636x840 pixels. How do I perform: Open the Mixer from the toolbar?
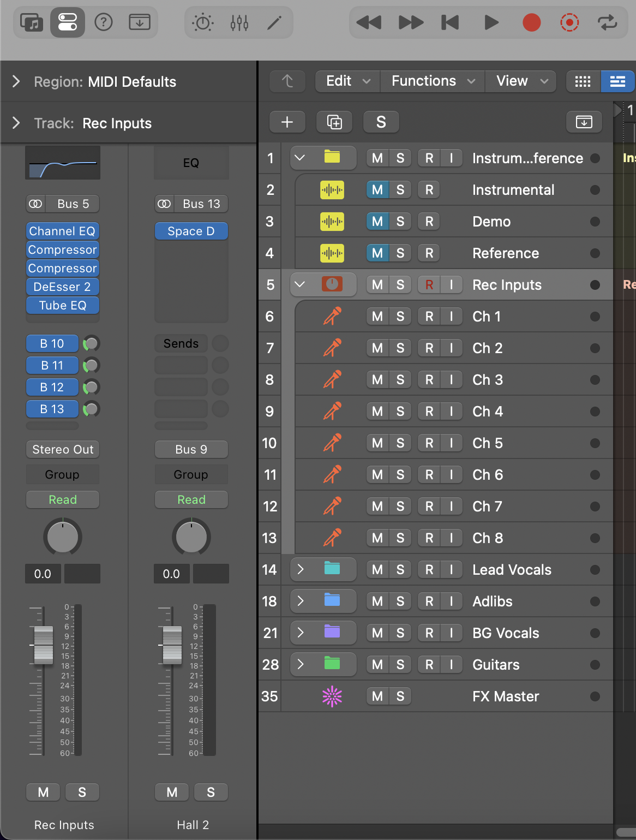(x=239, y=22)
